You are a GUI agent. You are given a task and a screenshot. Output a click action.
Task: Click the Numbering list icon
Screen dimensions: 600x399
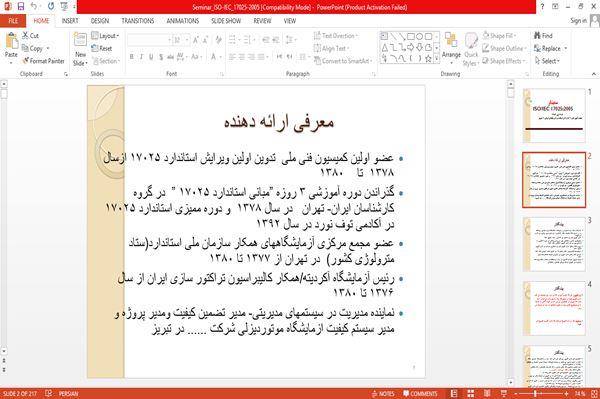pyautogui.click(x=248, y=40)
